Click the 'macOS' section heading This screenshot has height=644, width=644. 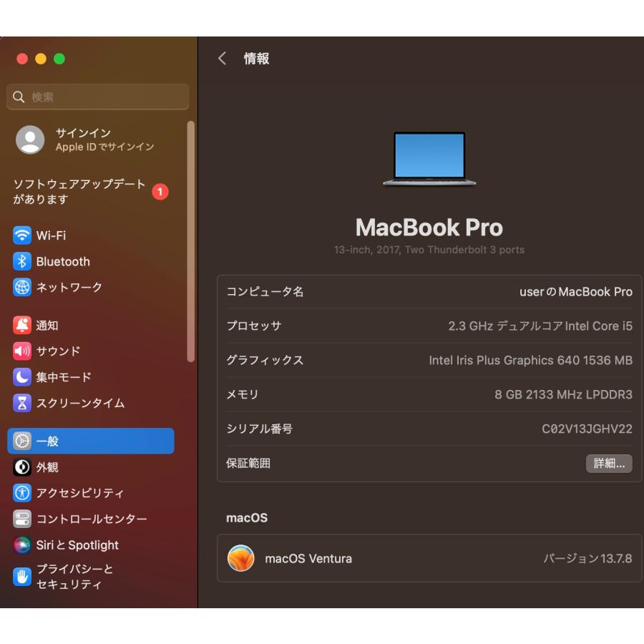(x=247, y=518)
